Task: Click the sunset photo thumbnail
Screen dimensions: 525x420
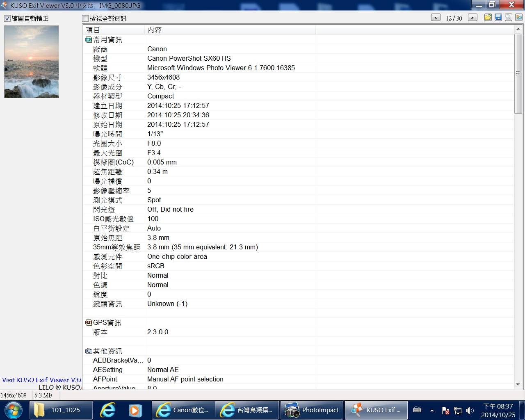Action: [32, 62]
